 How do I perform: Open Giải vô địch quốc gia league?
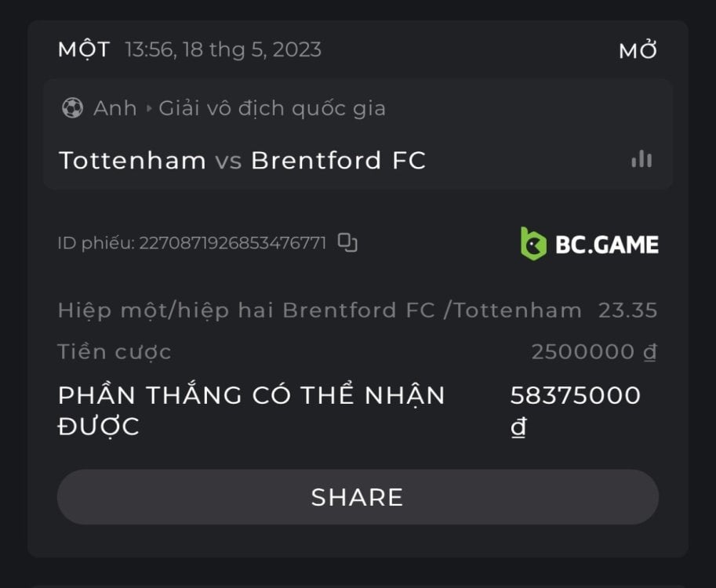(272, 108)
